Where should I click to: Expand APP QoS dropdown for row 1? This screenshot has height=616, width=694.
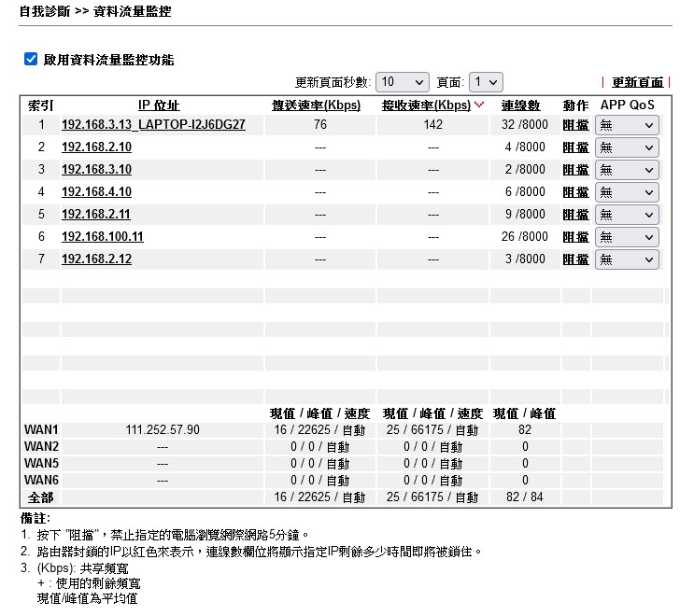(627, 125)
